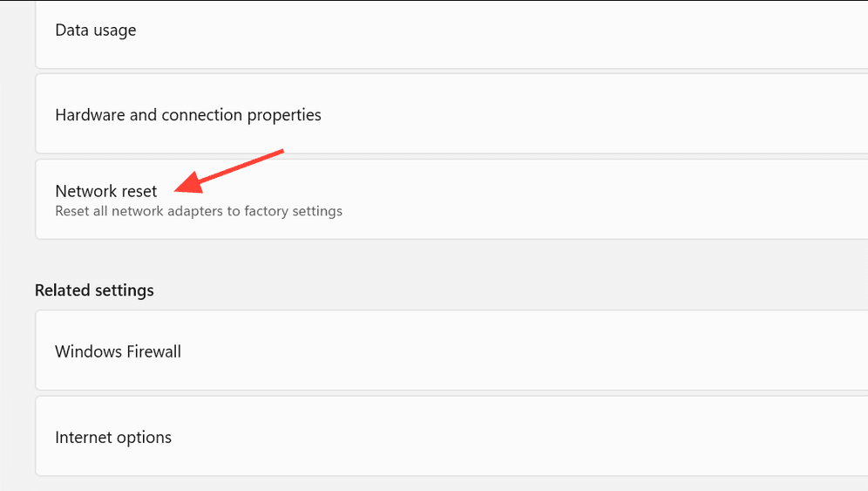Click the red arrow's pointed tip
The width and height of the screenshot is (868, 491).
tap(178, 189)
